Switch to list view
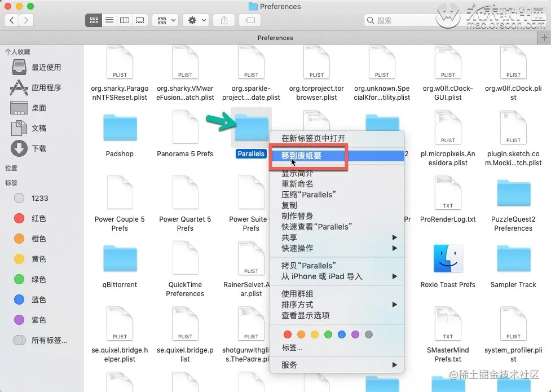 tap(109, 20)
